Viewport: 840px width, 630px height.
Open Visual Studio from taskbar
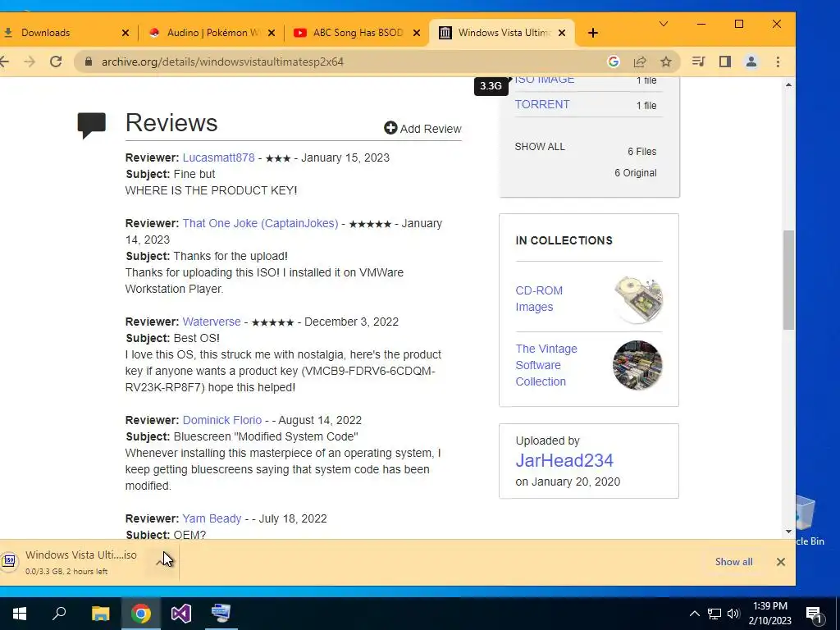pyautogui.click(x=180, y=614)
